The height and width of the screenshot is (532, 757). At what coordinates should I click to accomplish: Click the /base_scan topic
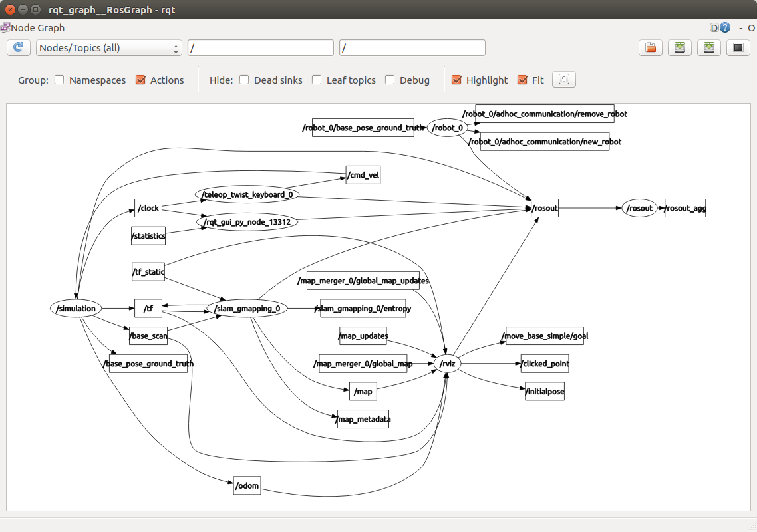coord(148,336)
